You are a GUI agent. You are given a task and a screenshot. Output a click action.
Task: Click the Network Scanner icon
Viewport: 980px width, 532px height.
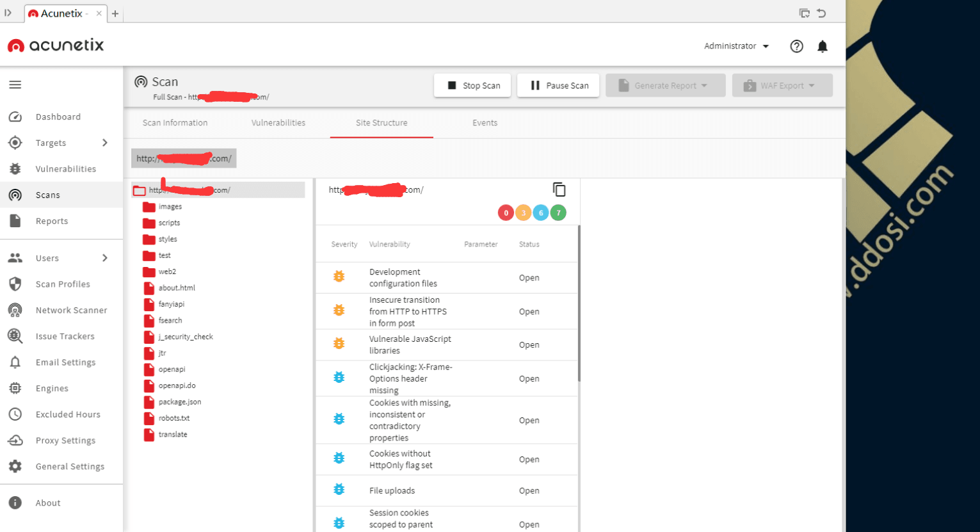(x=15, y=310)
